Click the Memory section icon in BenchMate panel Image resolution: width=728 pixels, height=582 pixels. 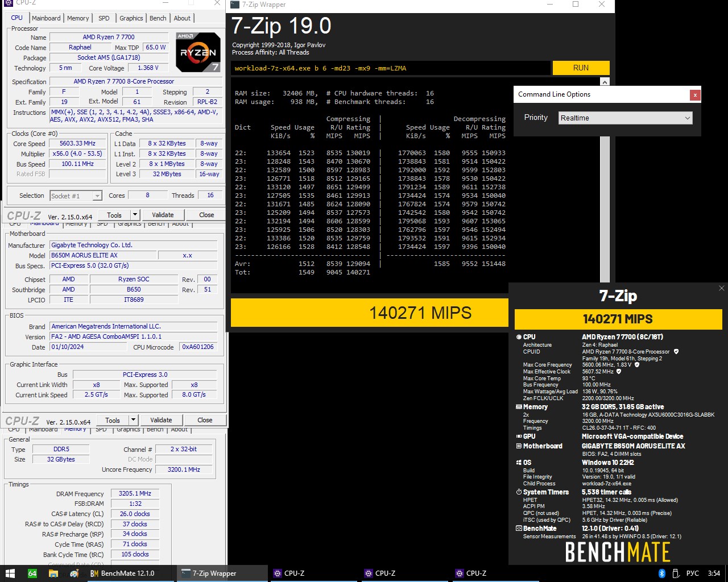point(519,407)
